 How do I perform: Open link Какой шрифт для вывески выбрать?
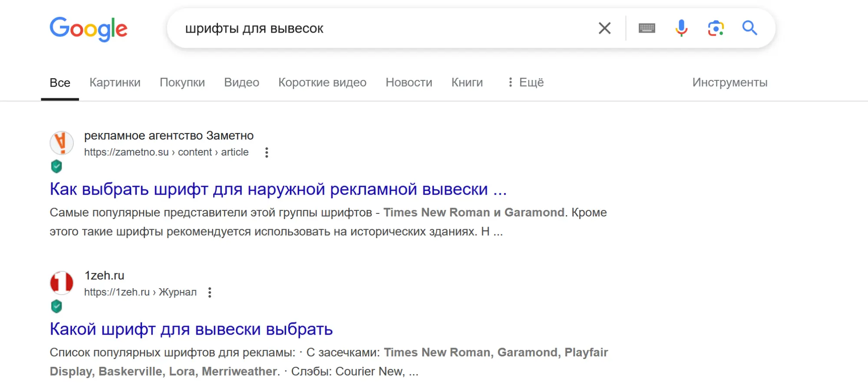pos(191,329)
